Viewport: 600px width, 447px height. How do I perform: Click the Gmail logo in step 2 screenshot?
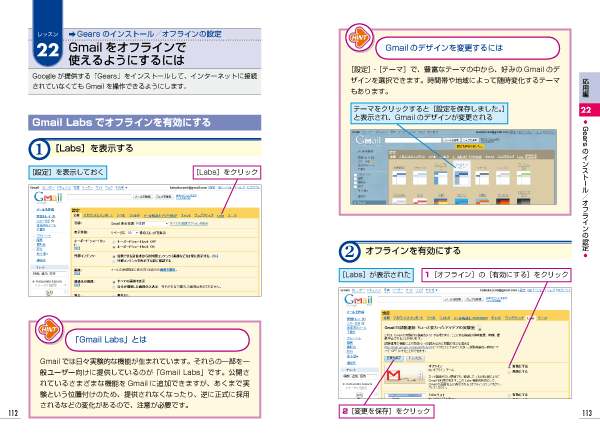(358, 300)
